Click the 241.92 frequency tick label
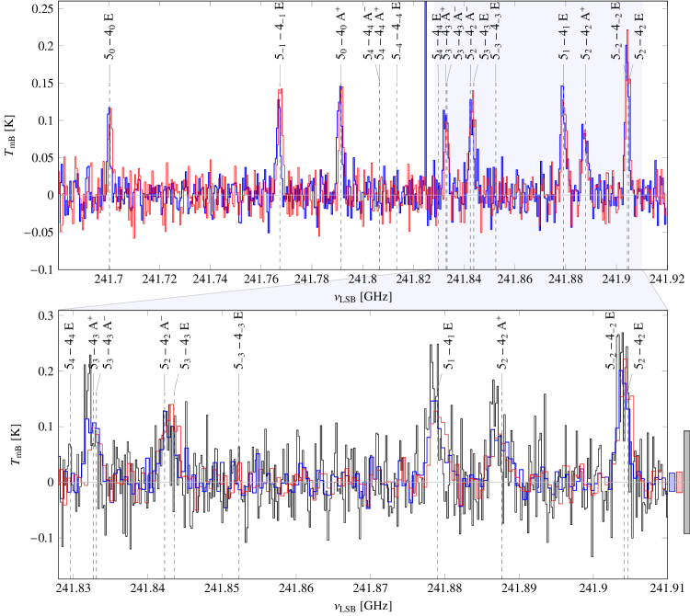This screenshot has width=690, height=616. click(667, 279)
